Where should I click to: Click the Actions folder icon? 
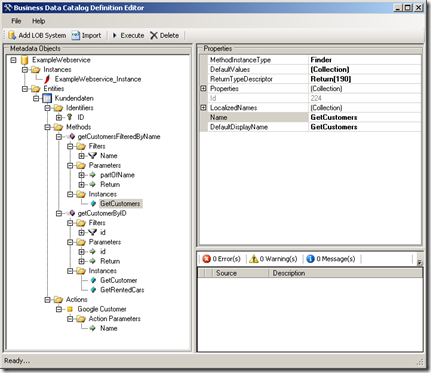[58, 299]
